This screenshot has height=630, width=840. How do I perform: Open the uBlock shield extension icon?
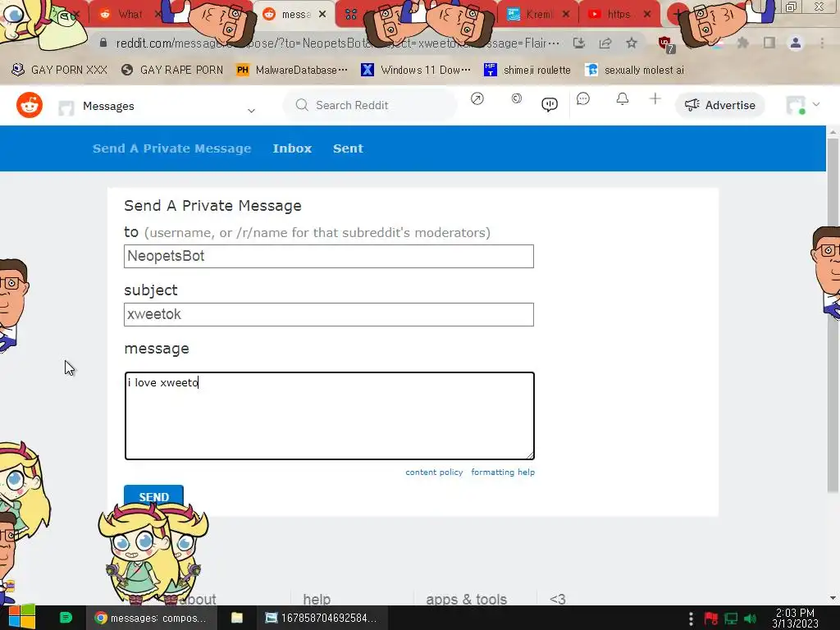pyautogui.click(x=666, y=44)
